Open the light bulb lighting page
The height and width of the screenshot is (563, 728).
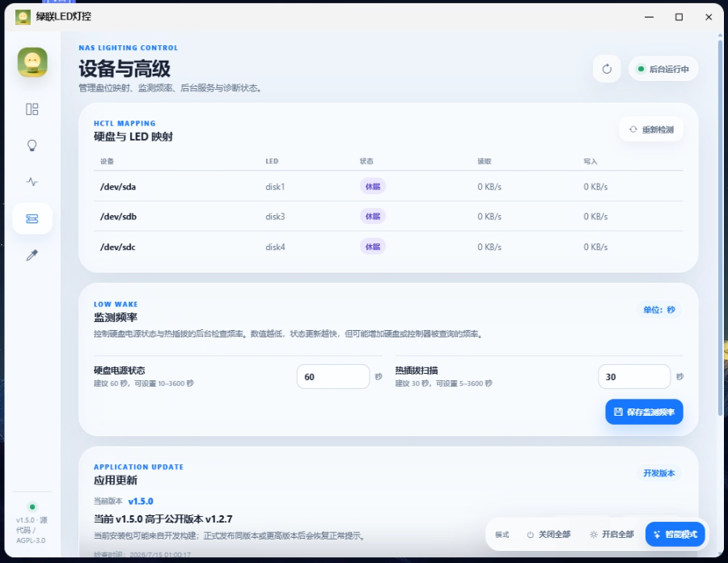coord(32,146)
